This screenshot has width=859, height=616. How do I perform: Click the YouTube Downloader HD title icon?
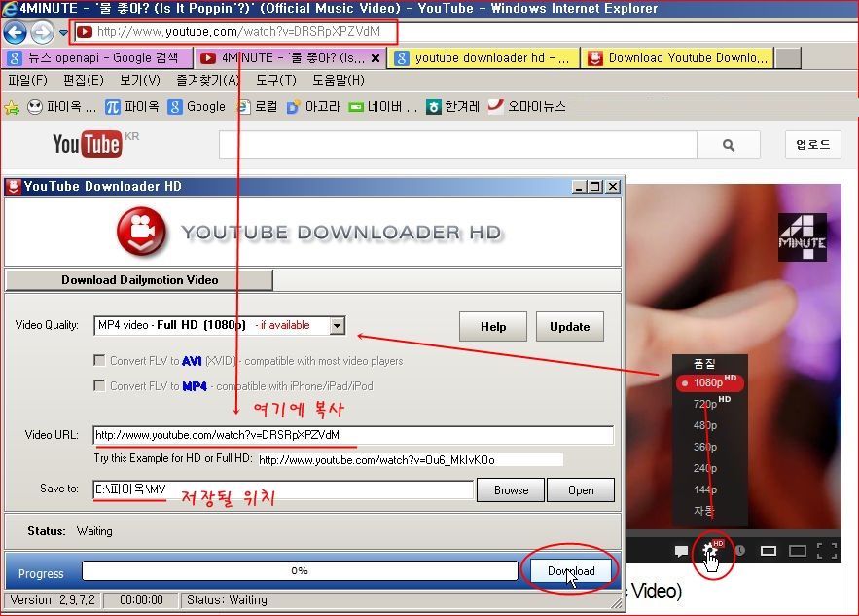click(x=13, y=186)
